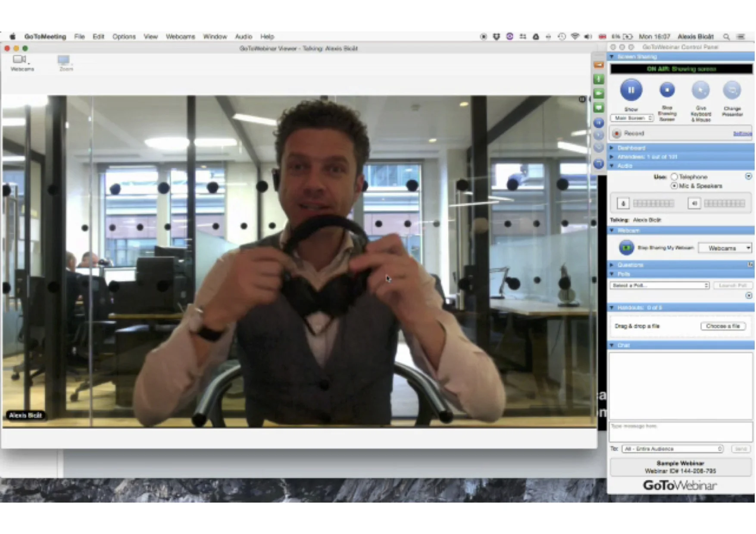Toggle Stop Sharing My Webcam

(x=626, y=248)
